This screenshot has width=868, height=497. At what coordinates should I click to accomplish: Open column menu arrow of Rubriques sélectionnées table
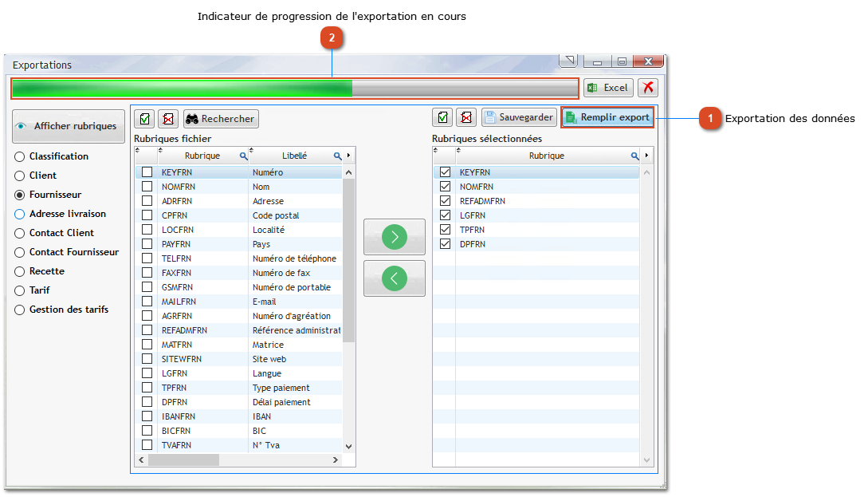pos(646,156)
